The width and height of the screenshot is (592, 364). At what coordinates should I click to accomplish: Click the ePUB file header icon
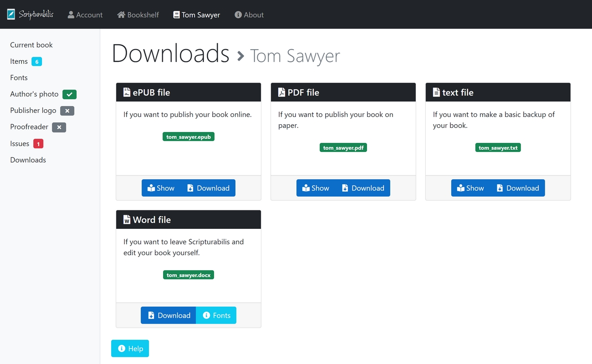point(127,92)
